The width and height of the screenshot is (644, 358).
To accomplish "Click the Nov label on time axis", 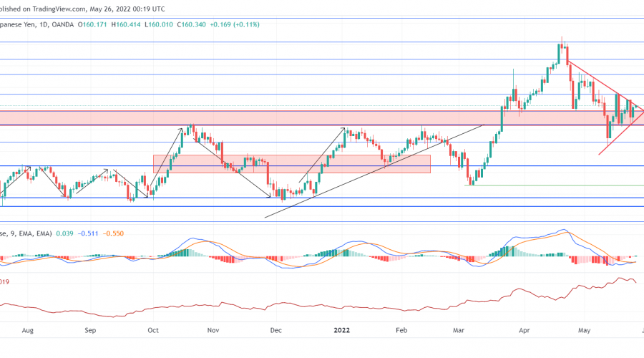I will (x=213, y=331).
